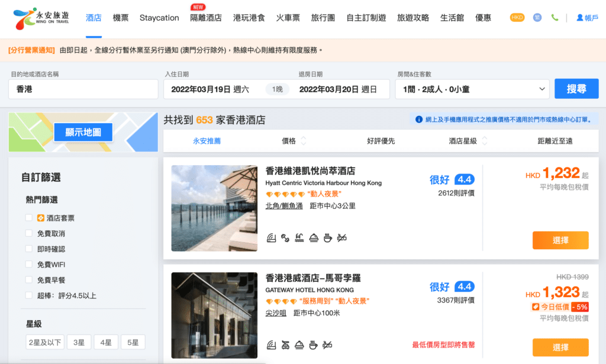Click Hyatt Centric's swimming pool icon
The height and width of the screenshot is (364, 606).
point(299,238)
